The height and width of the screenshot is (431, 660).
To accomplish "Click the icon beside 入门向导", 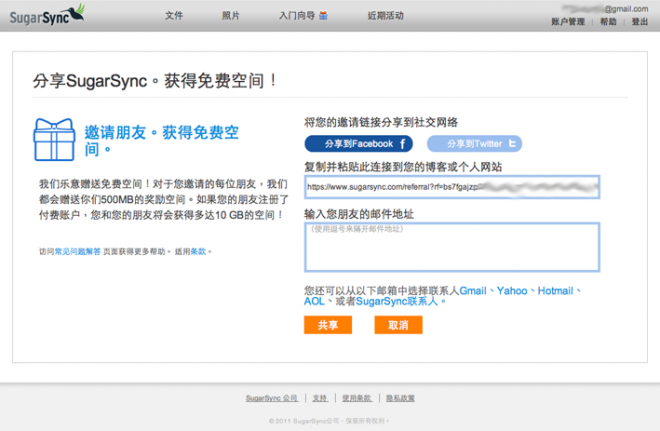I will pos(323,16).
